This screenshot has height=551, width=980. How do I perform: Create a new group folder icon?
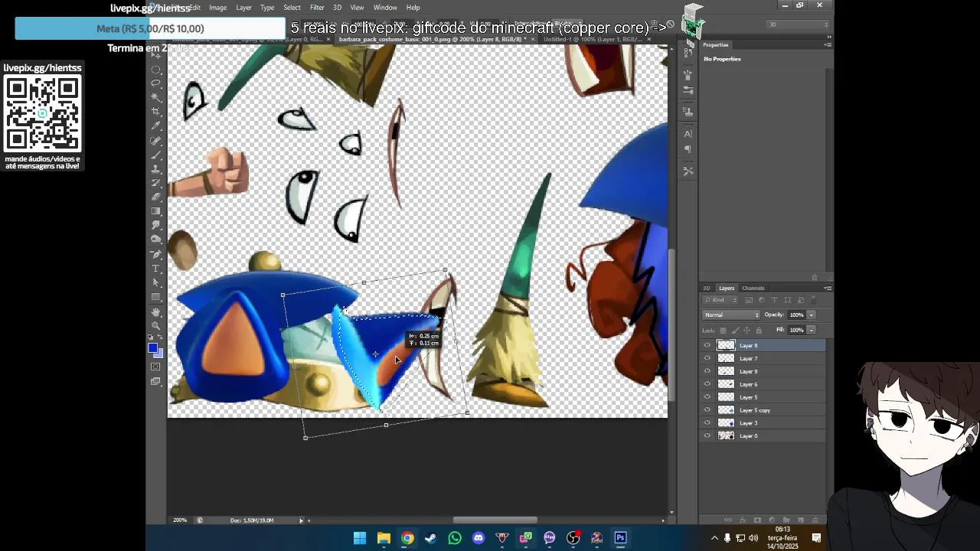click(x=786, y=520)
